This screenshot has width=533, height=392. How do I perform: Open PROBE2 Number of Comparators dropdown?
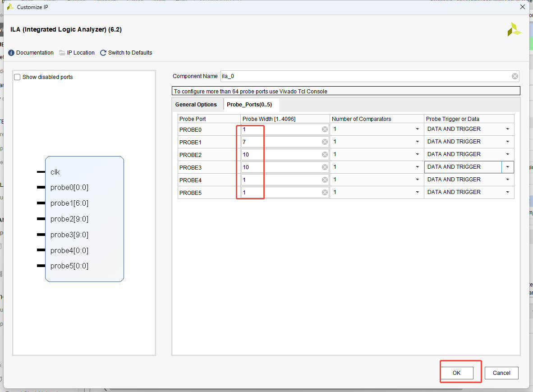(x=417, y=154)
